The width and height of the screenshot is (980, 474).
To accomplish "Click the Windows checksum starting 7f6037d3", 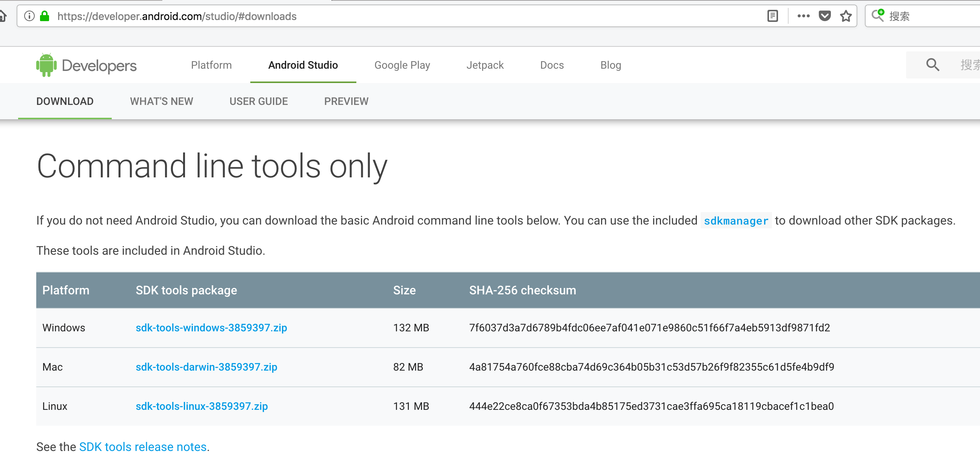I will pyautogui.click(x=649, y=328).
